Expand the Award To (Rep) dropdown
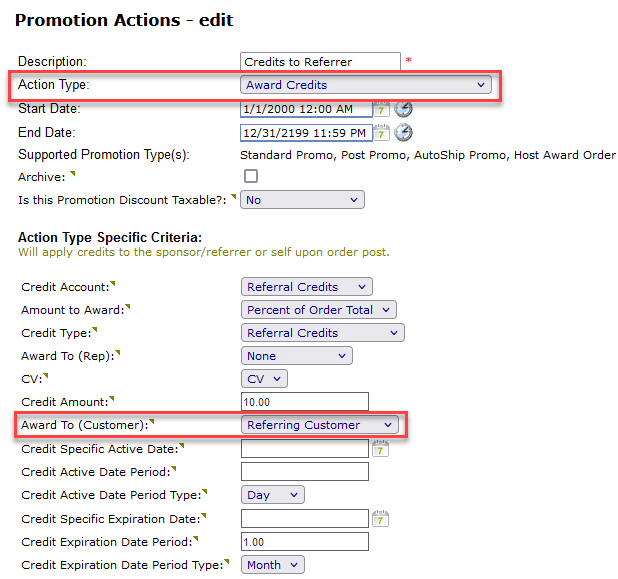 point(297,356)
